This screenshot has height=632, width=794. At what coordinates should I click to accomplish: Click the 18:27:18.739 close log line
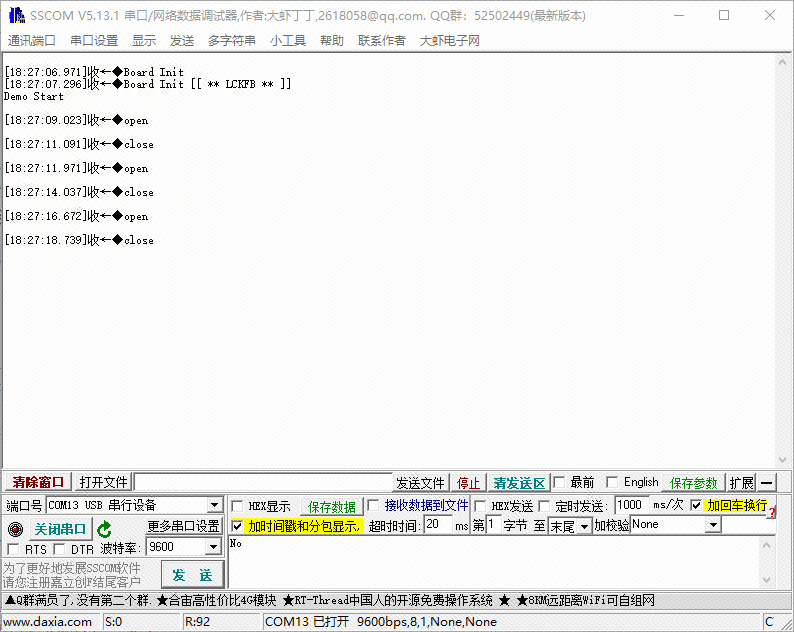[79, 240]
